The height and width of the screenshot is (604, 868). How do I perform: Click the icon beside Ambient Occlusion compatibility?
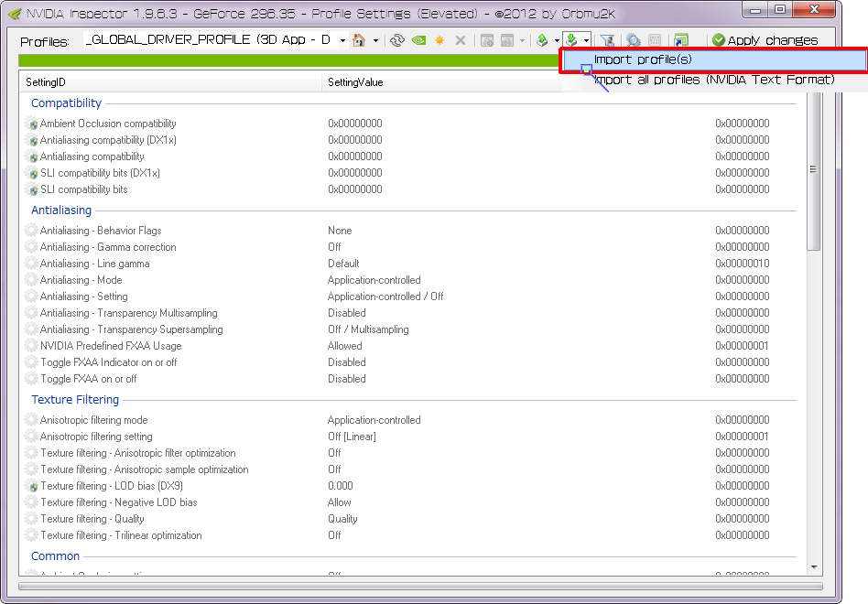click(32, 124)
